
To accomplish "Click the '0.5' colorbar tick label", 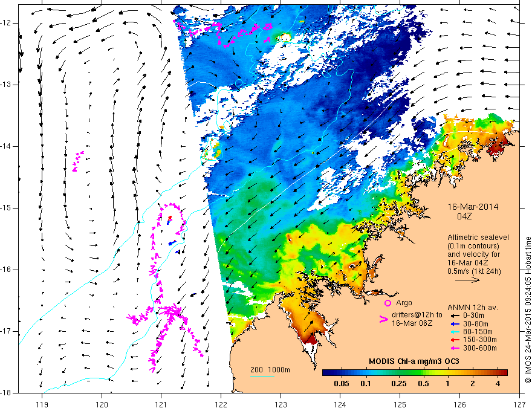I will 423,384.
